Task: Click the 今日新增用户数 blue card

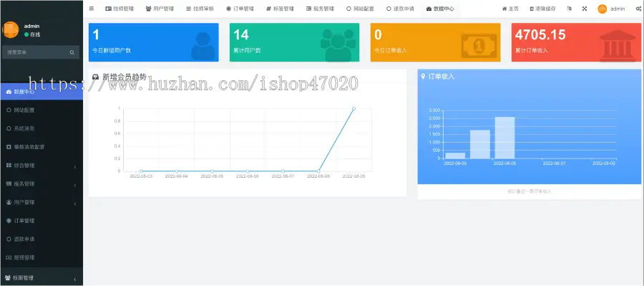Action: (x=154, y=42)
